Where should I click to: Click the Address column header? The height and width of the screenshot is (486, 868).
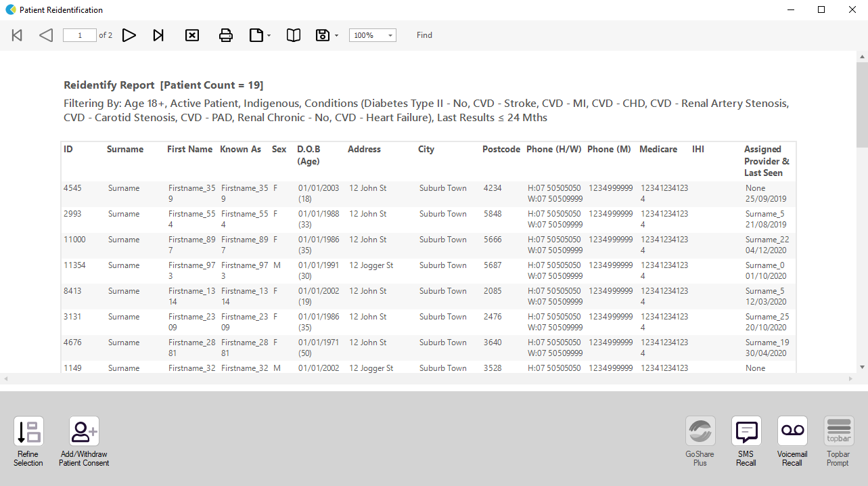(364, 150)
